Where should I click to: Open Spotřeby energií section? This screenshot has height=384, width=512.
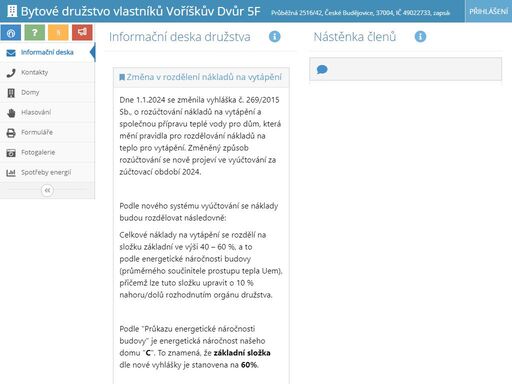[x=47, y=172]
